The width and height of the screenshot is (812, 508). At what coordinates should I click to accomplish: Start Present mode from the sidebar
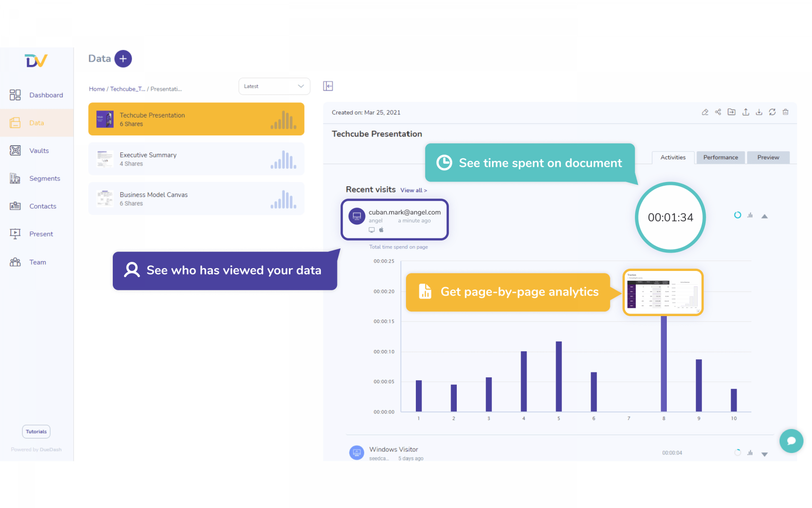(x=41, y=234)
